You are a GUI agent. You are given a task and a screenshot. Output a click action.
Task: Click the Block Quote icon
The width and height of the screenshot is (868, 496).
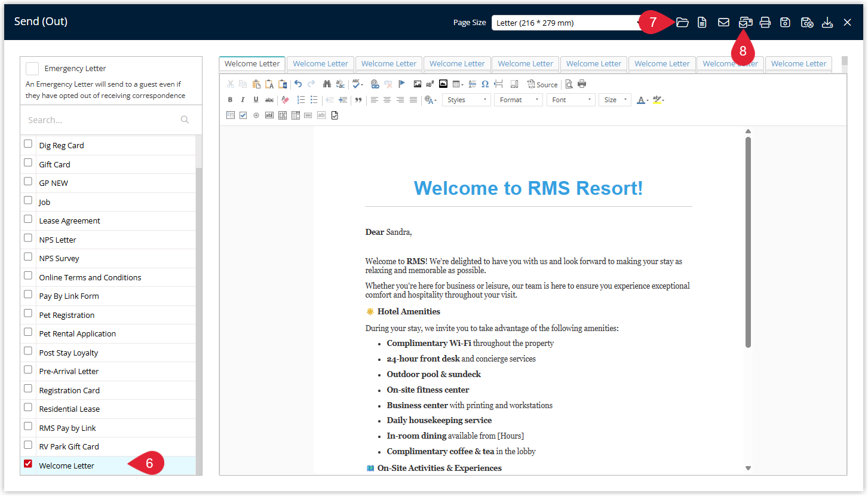(358, 100)
